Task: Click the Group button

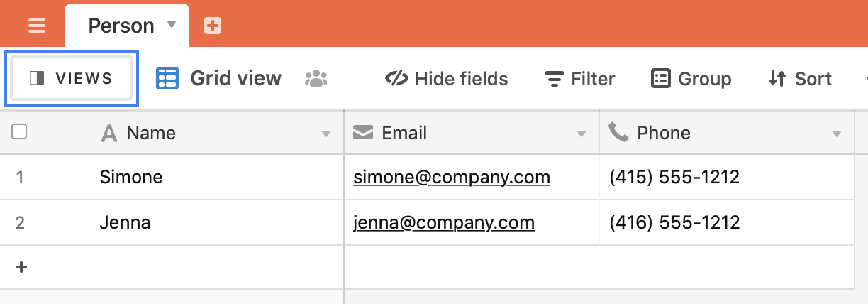Action: [x=691, y=79]
